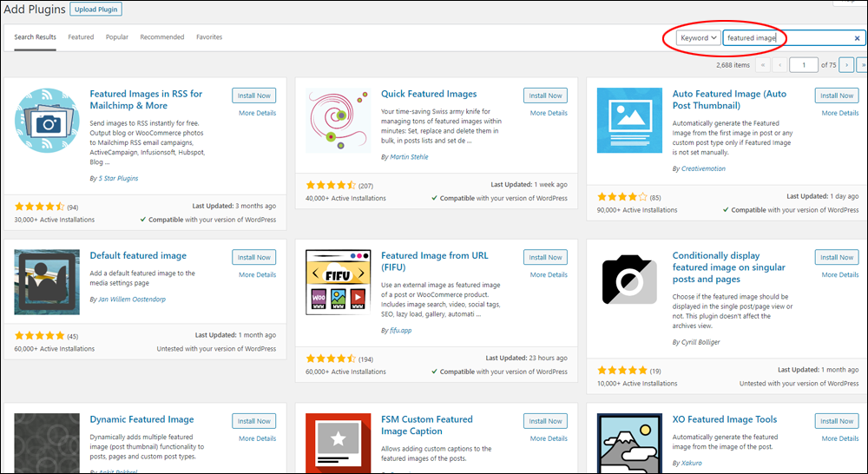The width and height of the screenshot is (868, 474).
Task: Switch to the Featured tab
Action: point(81,37)
